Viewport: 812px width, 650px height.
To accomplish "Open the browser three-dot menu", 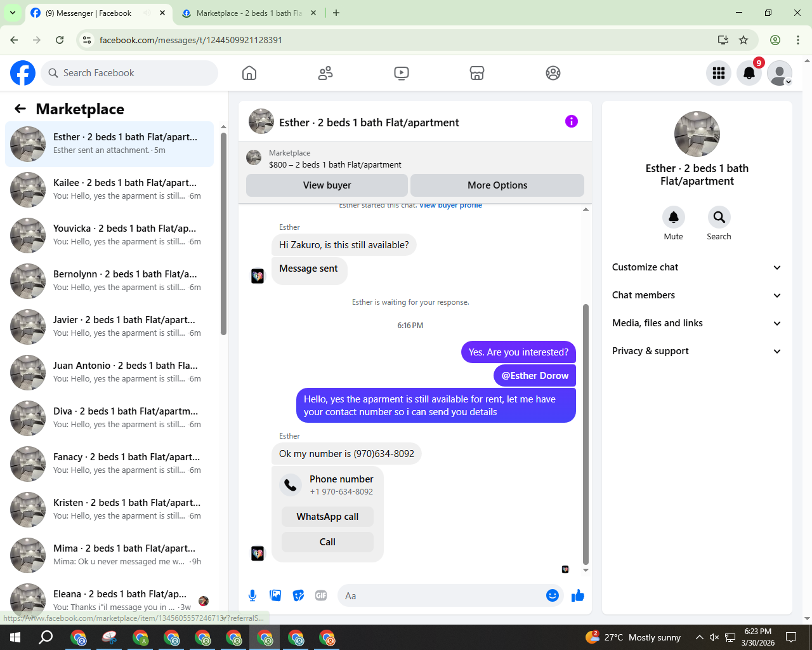I will (798, 40).
